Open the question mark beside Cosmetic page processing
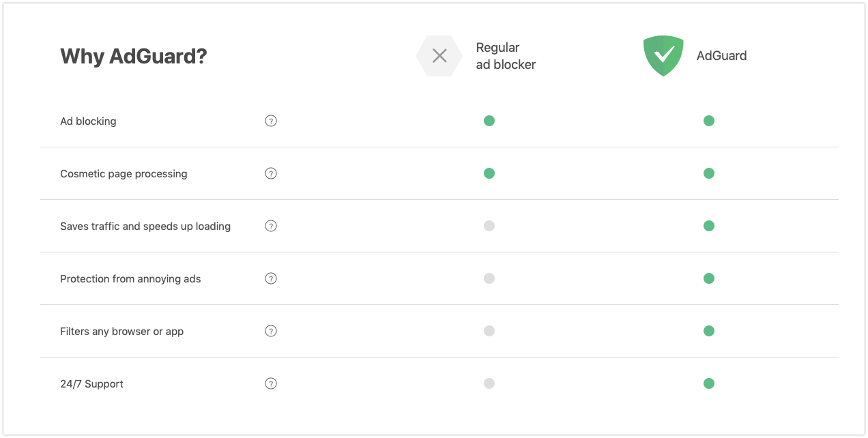This screenshot has width=868, height=438. tap(271, 173)
